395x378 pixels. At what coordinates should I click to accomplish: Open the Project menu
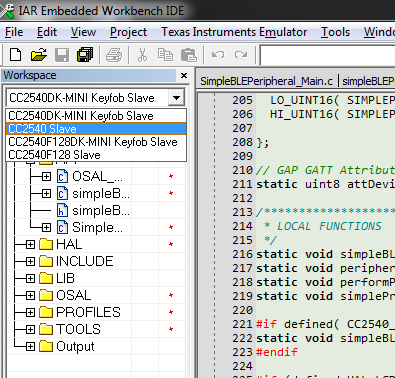click(x=128, y=32)
